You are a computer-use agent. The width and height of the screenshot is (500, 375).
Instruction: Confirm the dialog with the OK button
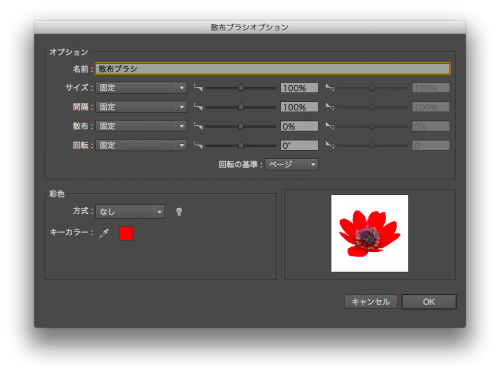429,302
